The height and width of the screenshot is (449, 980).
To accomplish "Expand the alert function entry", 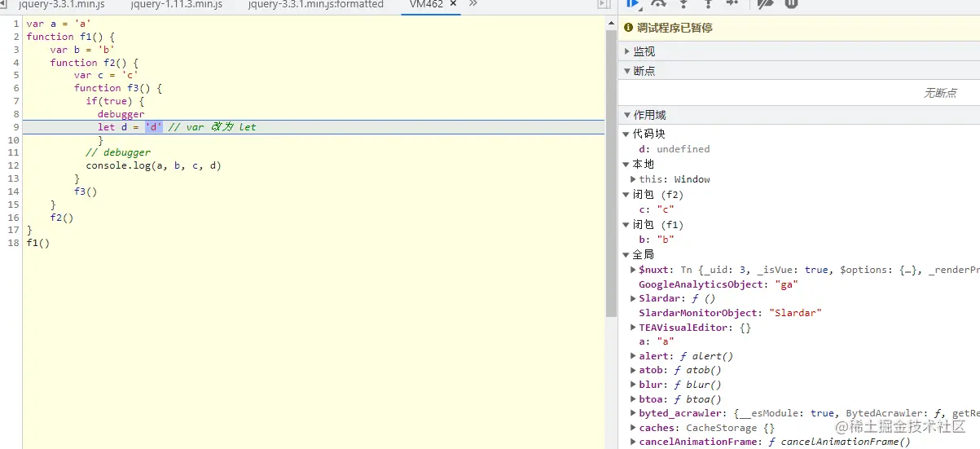I will coord(634,356).
